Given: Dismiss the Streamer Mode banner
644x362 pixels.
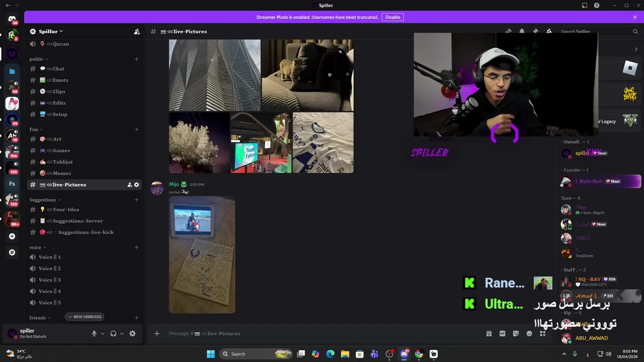Looking at the screenshot, I should coord(635,17).
